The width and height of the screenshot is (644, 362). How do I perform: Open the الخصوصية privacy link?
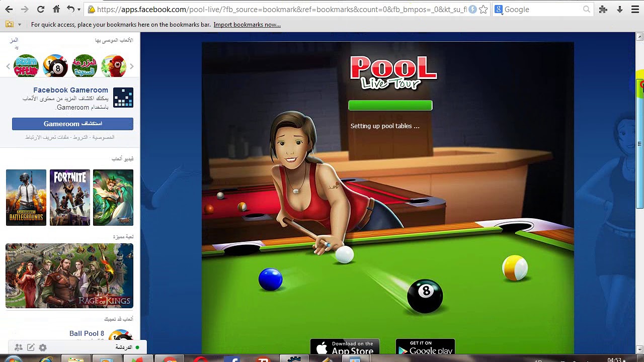[104, 137]
